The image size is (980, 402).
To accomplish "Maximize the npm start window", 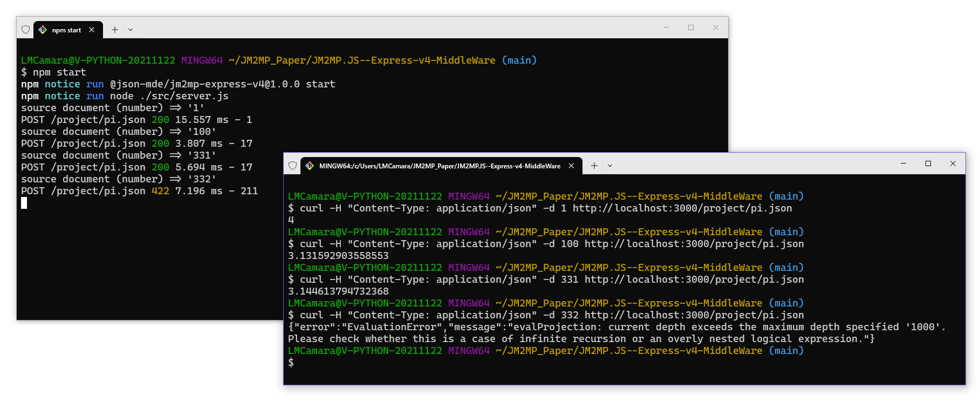I will coord(691,28).
